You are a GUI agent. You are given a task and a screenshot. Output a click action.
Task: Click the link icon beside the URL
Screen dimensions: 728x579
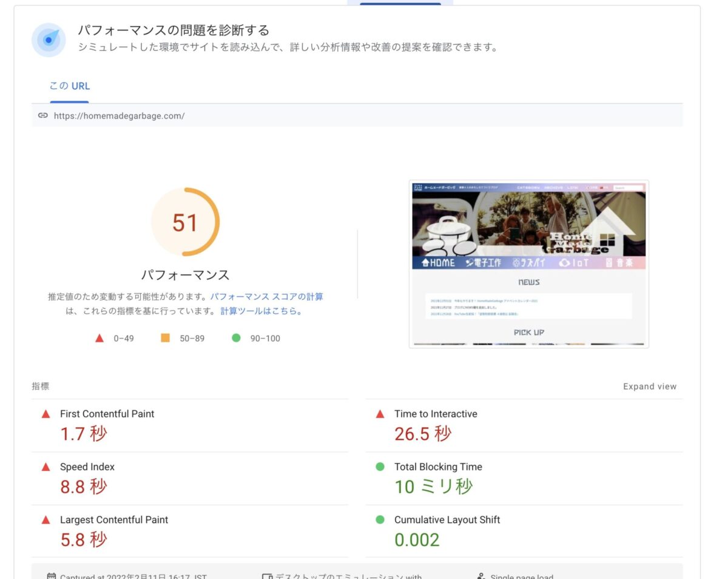[x=42, y=115]
